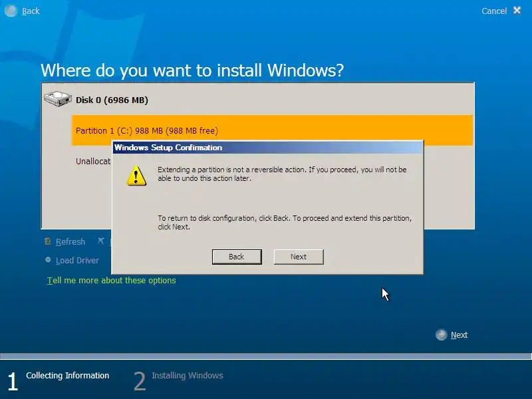532x399 pixels.
Task: Click the Load Driver disc icon
Action: click(x=48, y=260)
